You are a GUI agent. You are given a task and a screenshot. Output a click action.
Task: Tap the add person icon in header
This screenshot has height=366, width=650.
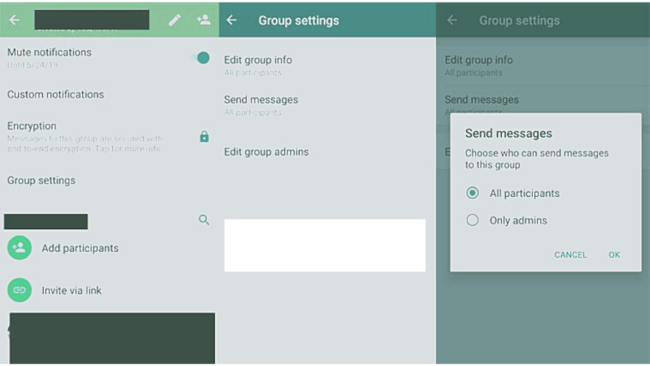[203, 19]
